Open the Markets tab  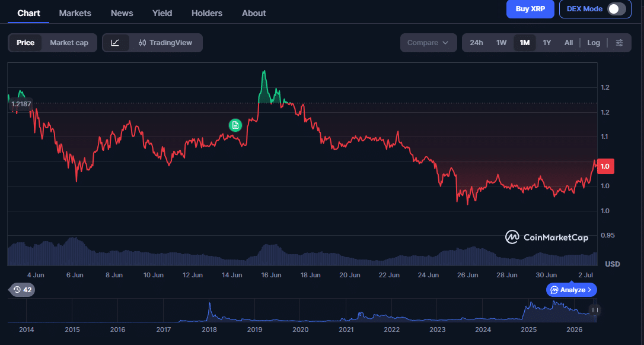point(75,13)
